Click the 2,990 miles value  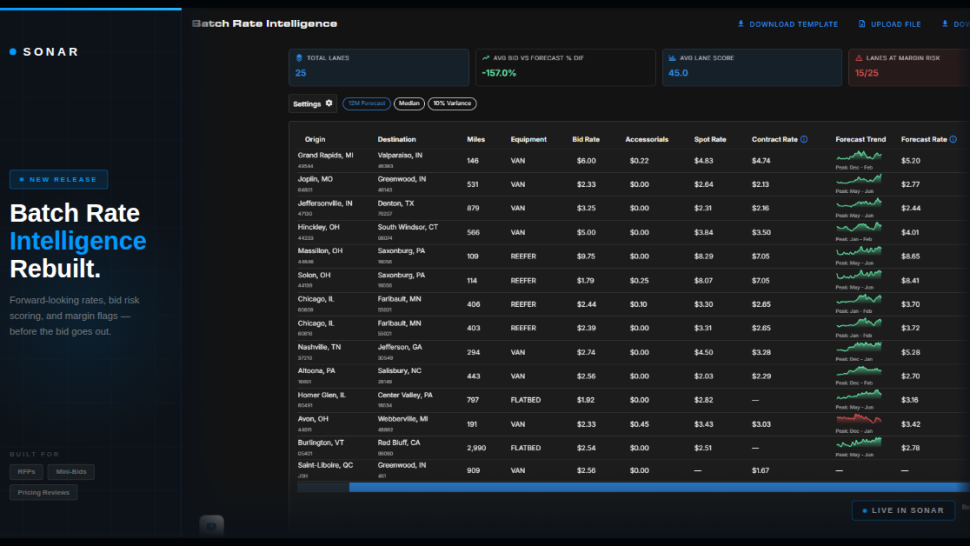pos(476,448)
